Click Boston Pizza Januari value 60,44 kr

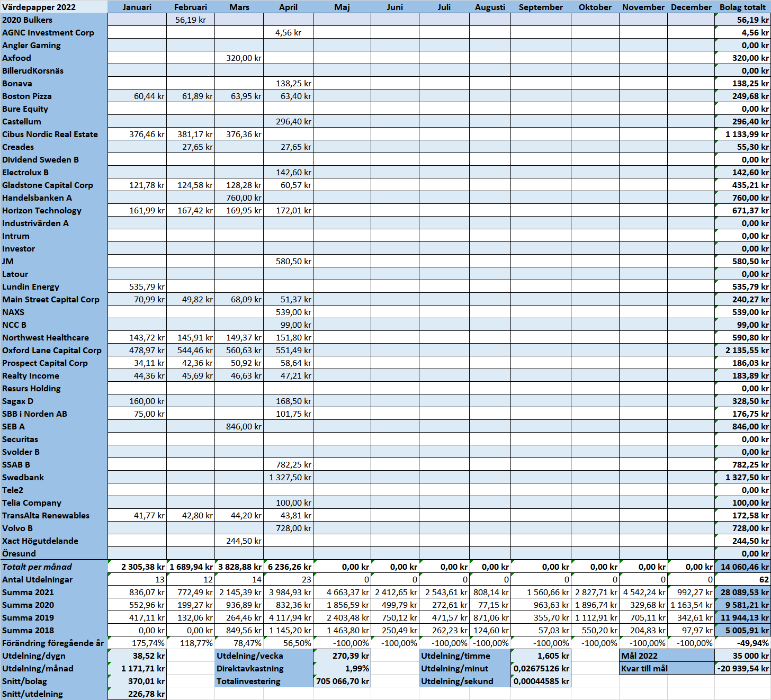(137, 96)
